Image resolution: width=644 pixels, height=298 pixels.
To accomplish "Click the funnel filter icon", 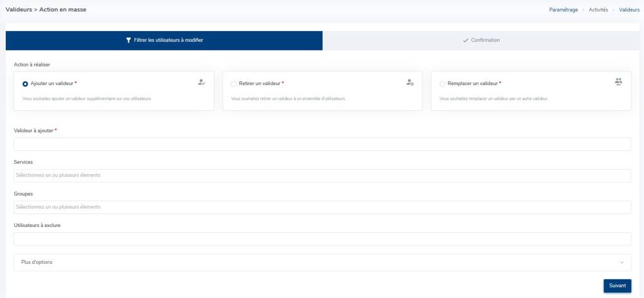I will click(128, 40).
